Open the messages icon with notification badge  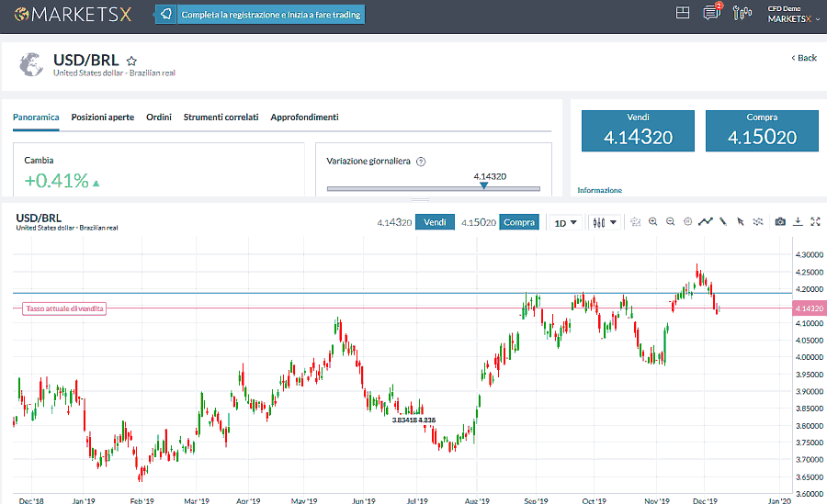pos(710,13)
